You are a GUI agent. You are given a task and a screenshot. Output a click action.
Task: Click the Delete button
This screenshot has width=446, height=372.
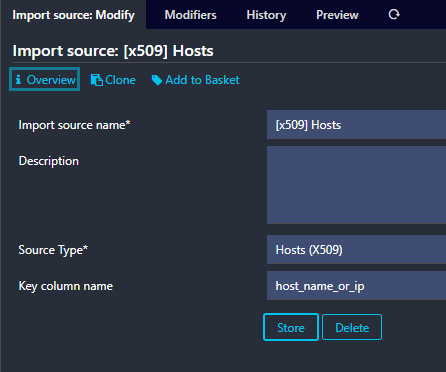coord(352,327)
